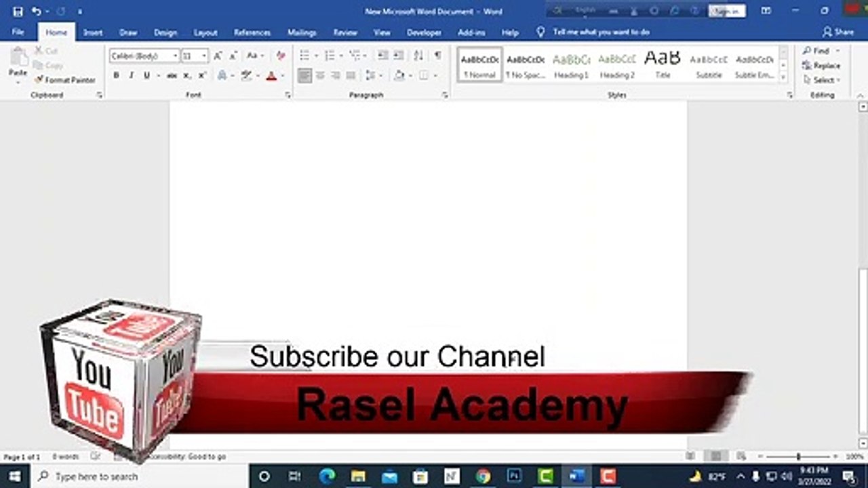Click the Windows taskbar search box
This screenshot has width=868, height=488.
[x=140, y=476]
